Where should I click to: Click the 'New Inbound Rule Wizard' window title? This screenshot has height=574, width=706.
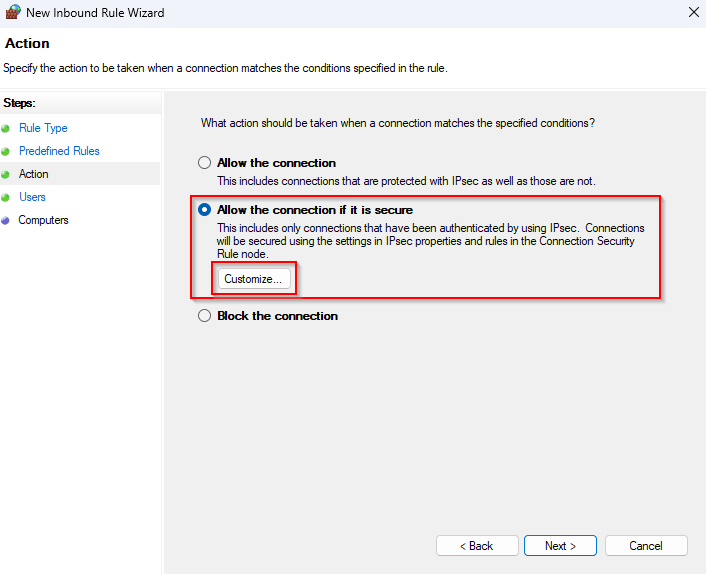(95, 13)
